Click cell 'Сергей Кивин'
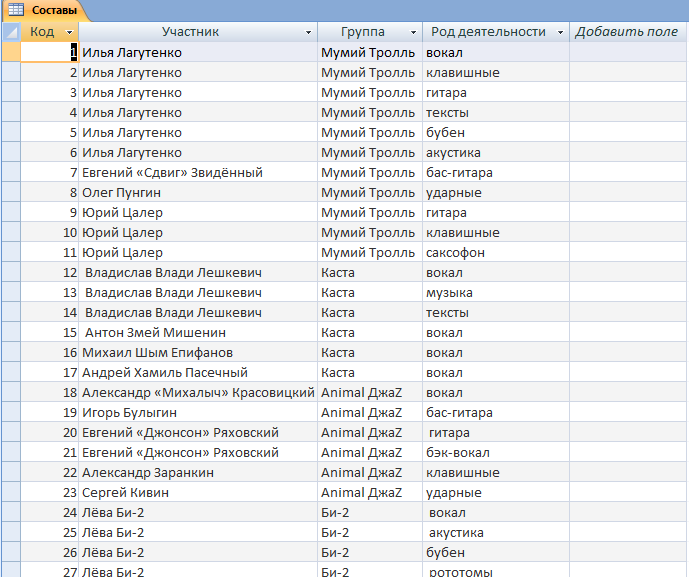Viewport: 689px width, 577px height. (x=198, y=493)
